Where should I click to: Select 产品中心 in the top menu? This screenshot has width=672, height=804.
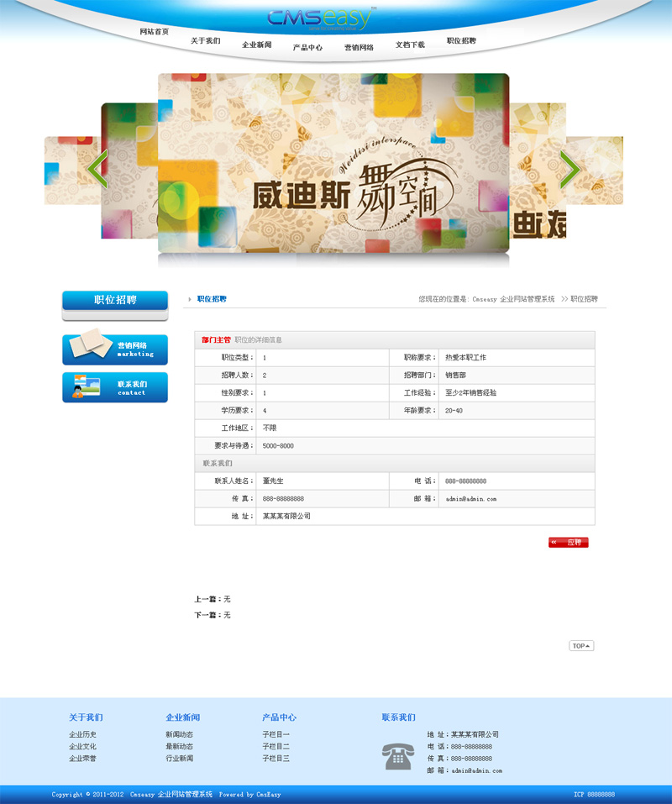click(x=307, y=48)
